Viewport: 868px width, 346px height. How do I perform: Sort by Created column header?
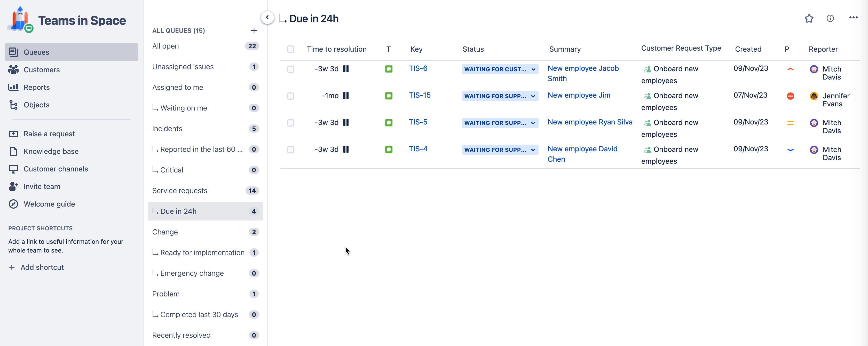pos(748,49)
